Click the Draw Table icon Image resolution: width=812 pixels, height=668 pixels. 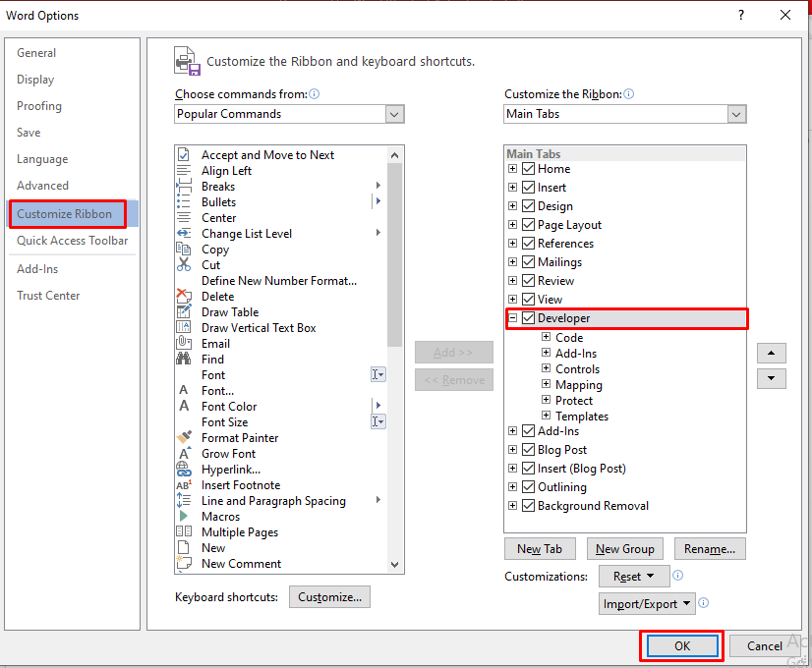pos(184,312)
